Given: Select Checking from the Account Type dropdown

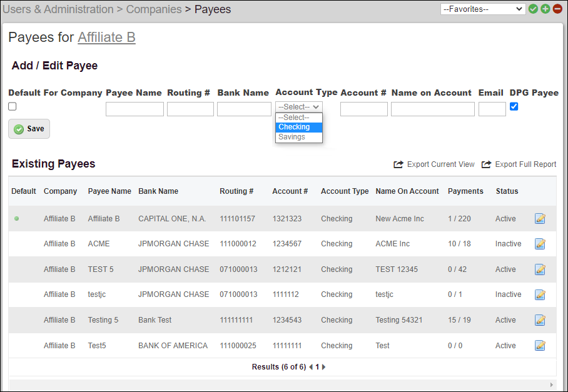Looking at the screenshot, I should [294, 126].
